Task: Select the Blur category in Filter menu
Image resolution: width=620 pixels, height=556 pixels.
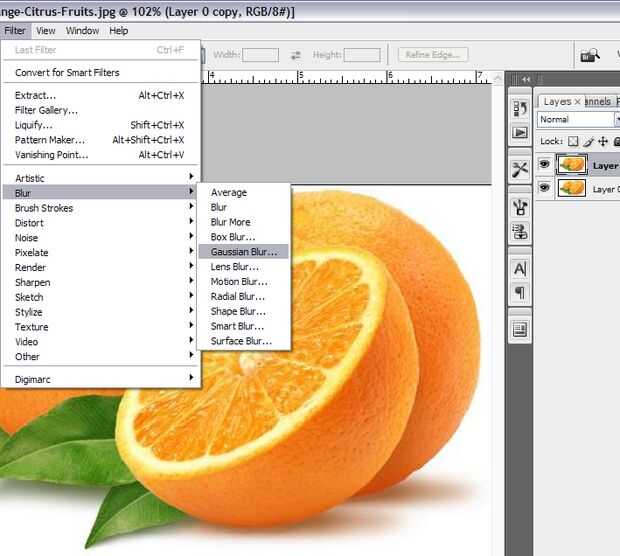Action: pos(101,193)
